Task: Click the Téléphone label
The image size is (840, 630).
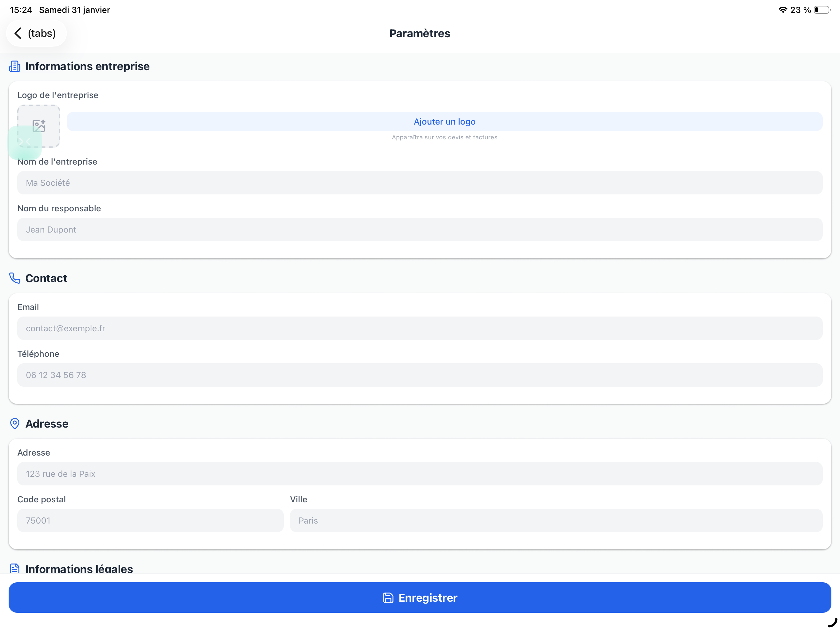Action: (38, 354)
